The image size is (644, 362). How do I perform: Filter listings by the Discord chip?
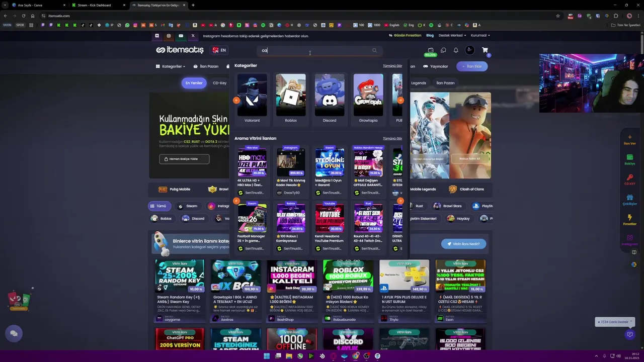click(193, 219)
